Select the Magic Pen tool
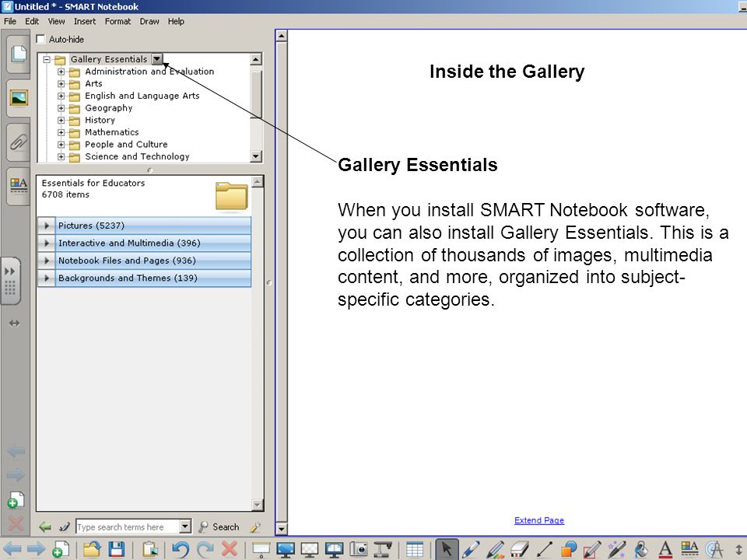747x560 pixels. pyautogui.click(x=617, y=550)
